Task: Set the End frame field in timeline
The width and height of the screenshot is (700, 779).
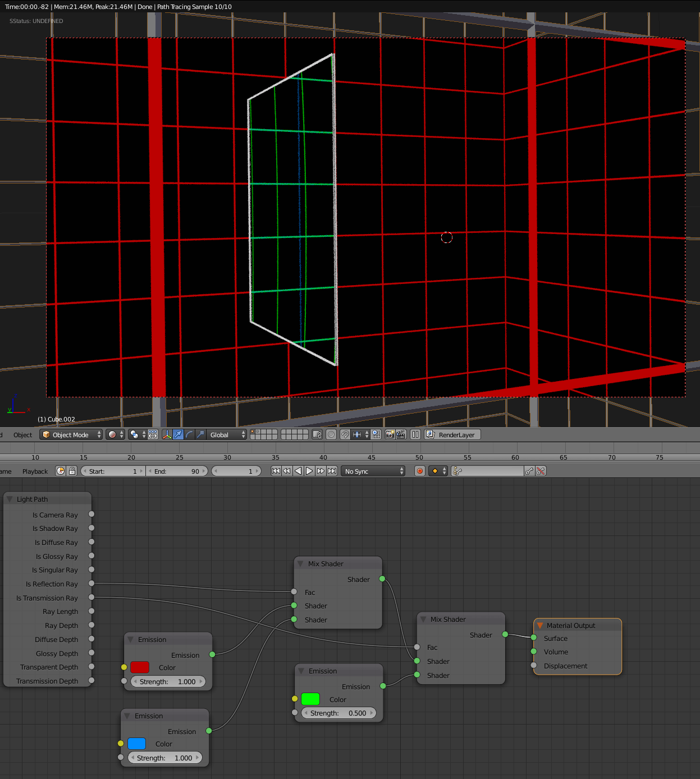Action: click(x=177, y=471)
